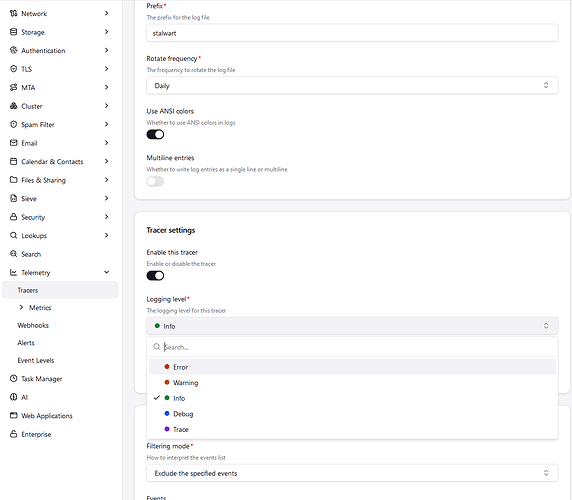Click the Authentication sidebar icon
This screenshot has height=500, width=572.
coord(13,50)
